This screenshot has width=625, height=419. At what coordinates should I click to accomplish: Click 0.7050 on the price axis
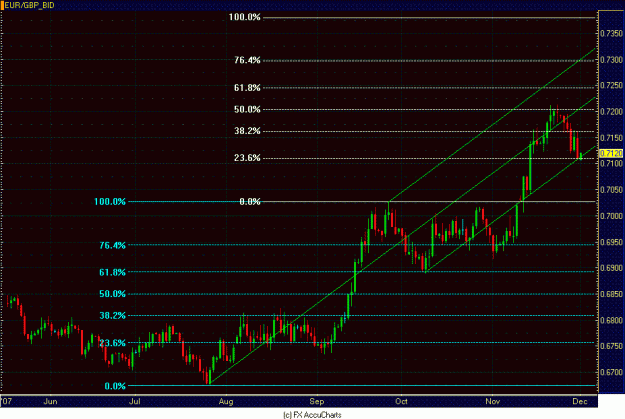(x=611, y=190)
